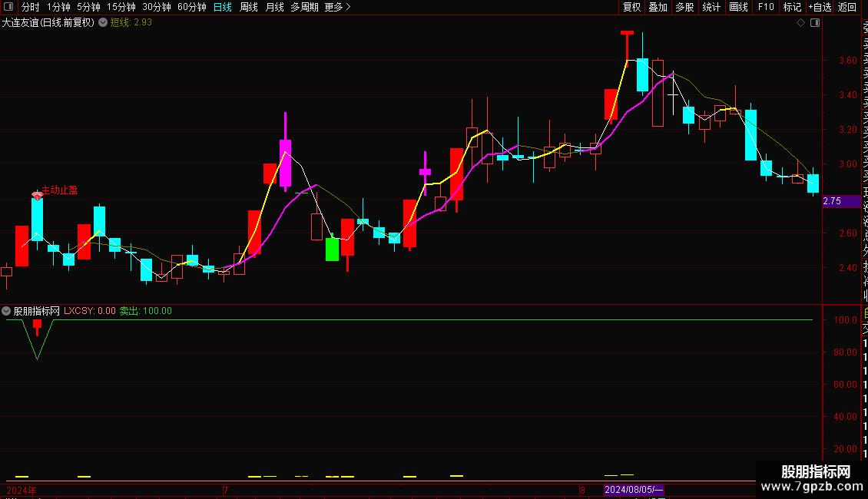The width and height of the screenshot is (868, 499).
Task: Switch to 月线 monthly period
Action: click(274, 7)
